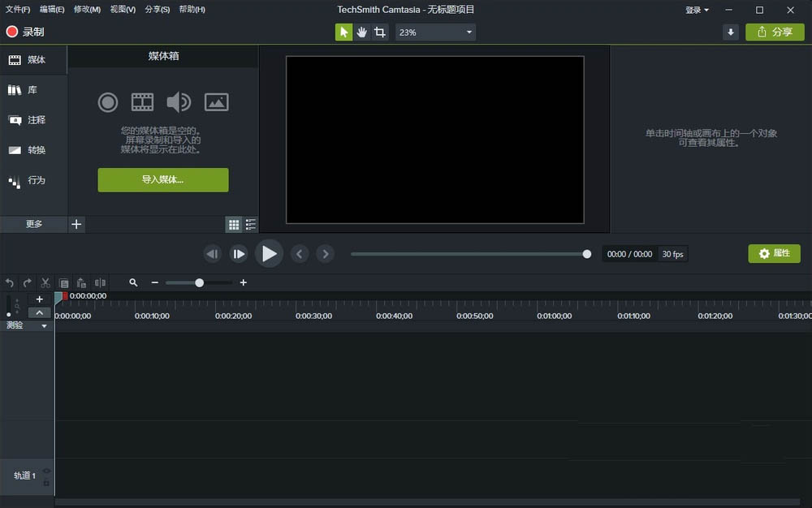Cut selection with the scissors icon

pos(45,282)
